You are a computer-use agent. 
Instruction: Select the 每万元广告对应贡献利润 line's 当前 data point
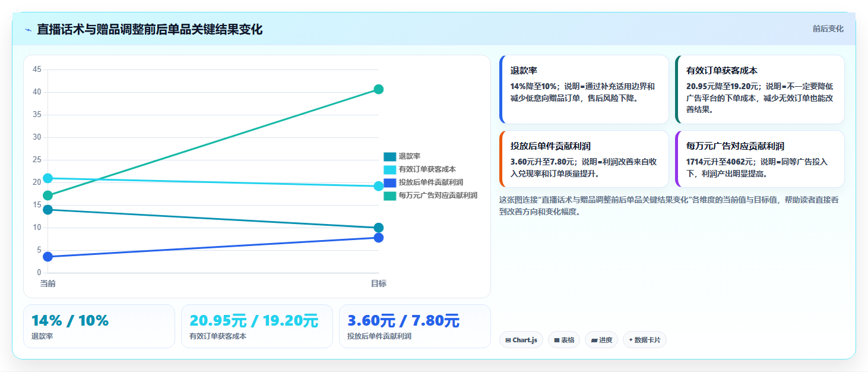[48, 196]
